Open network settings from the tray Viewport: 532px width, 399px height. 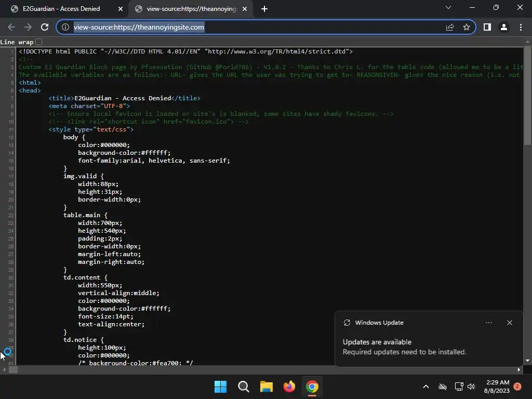[x=459, y=387]
